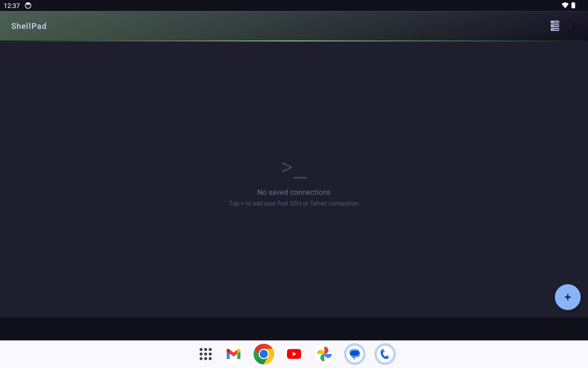Image resolution: width=588 pixels, height=368 pixels.
Task: Tap the battery status icon
Action: tap(573, 5)
